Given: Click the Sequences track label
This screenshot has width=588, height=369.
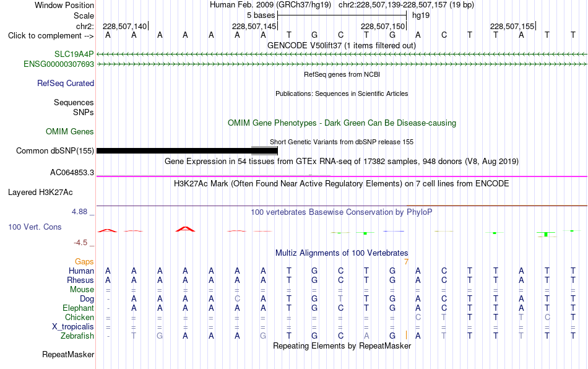Looking at the screenshot, I should (x=74, y=102).
